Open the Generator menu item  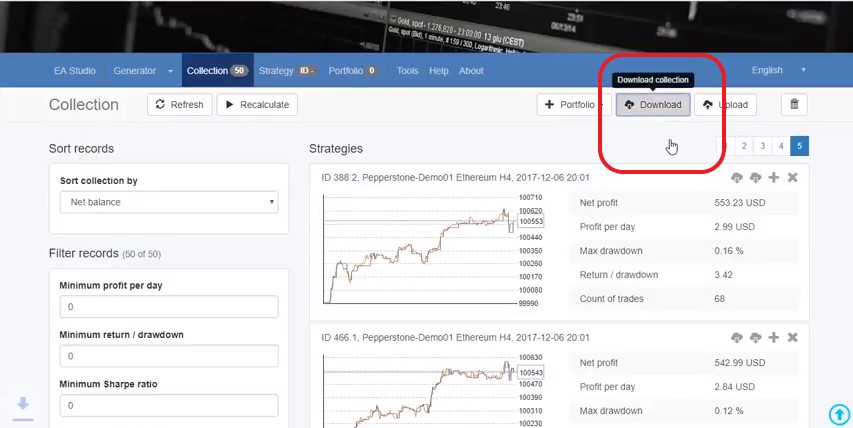point(134,71)
